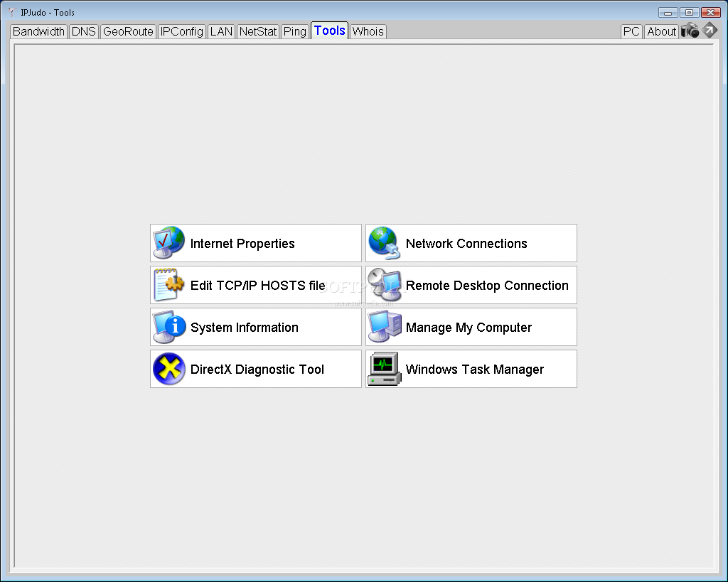Switch to the DNS tab

(x=84, y=31)
